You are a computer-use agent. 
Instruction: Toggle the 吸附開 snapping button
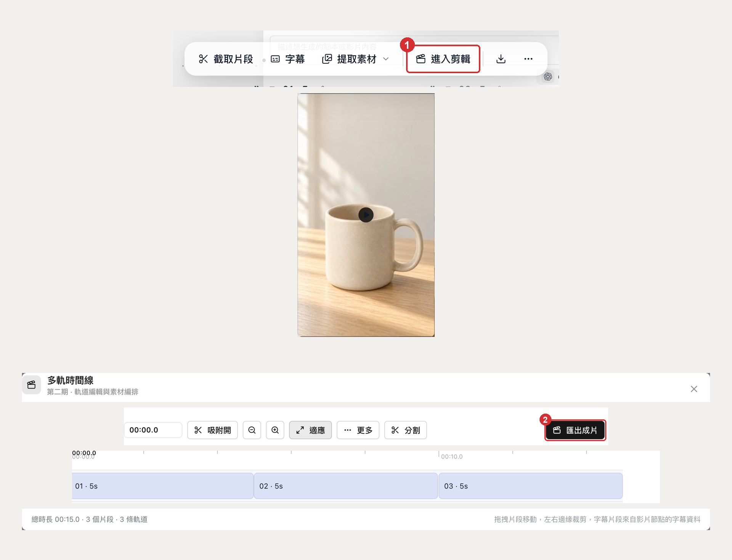click(x=212, y=430)
